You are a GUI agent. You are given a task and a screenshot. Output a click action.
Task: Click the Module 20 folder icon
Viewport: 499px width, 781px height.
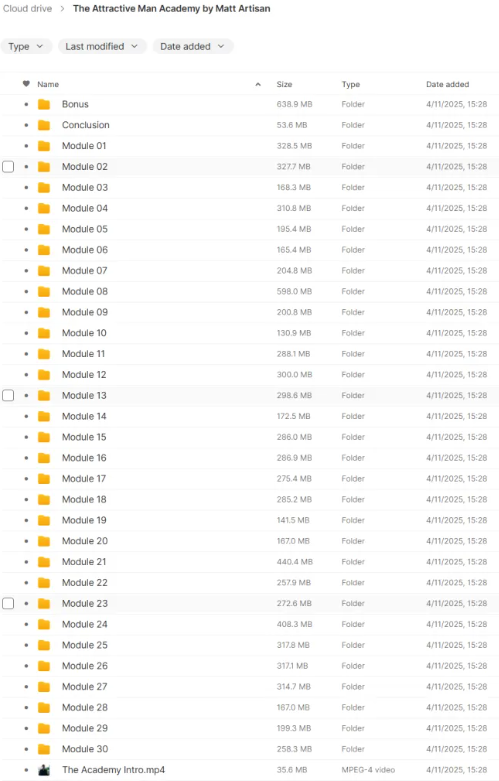[44, 541]
